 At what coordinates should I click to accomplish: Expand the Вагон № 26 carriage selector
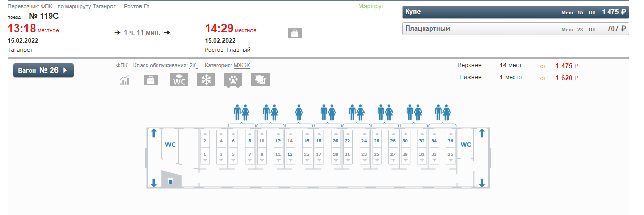click(43, 70)
